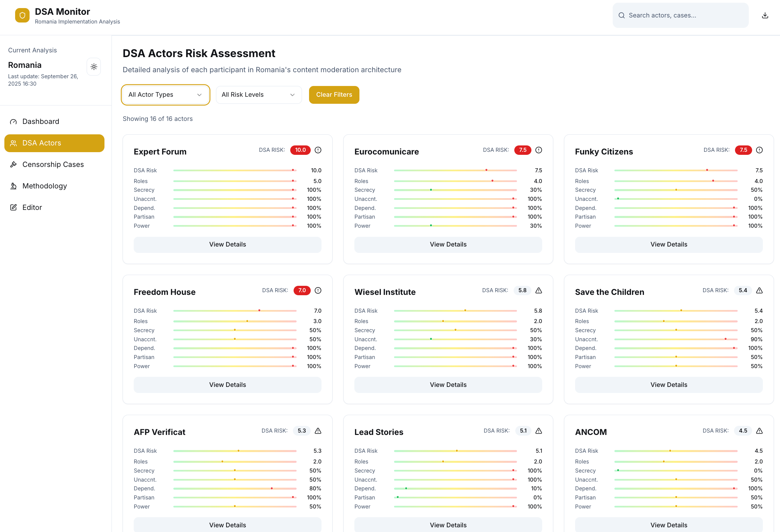The image size is (780, 532).
Task: Click the Wiesel Institute warning triangle icon
Action: pos(538,291)
